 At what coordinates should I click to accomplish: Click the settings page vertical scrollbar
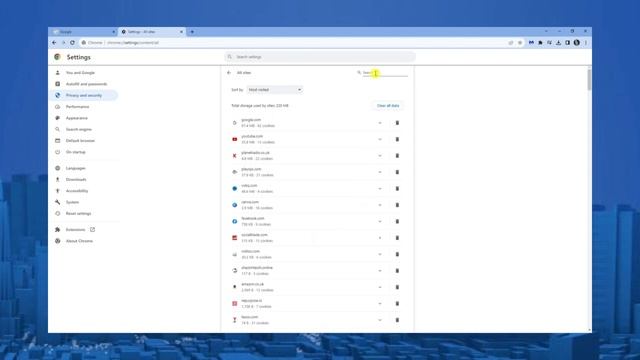(x=589, y=80)
